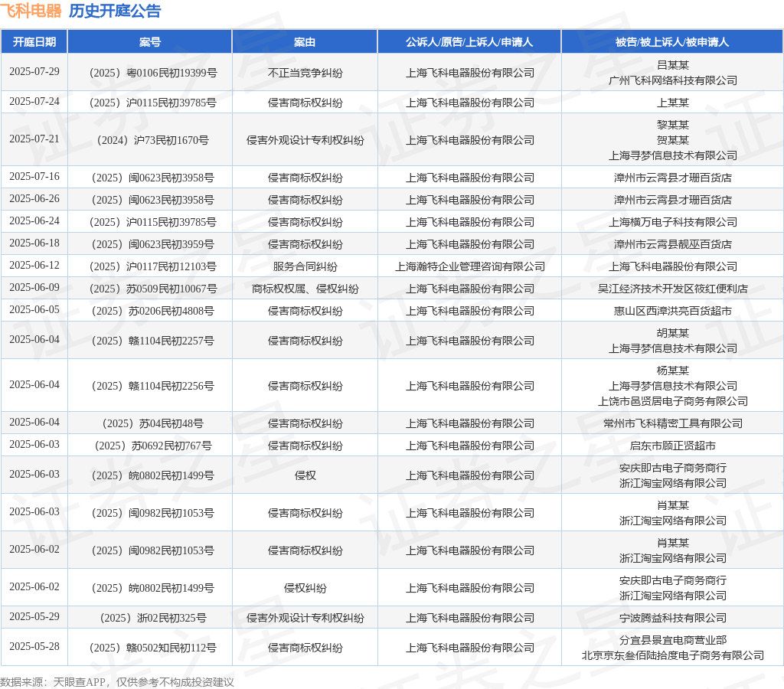Screen dimensions: 784x689
Task: Click the 商标权权属、侵权纠纷 case cause
Action: [x=305, y=289]
